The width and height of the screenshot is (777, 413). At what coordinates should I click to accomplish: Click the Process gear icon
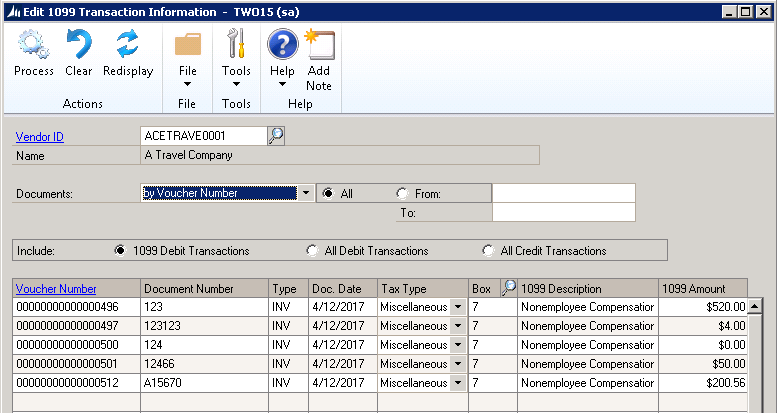pyautogui.click(x=34, y=46)
